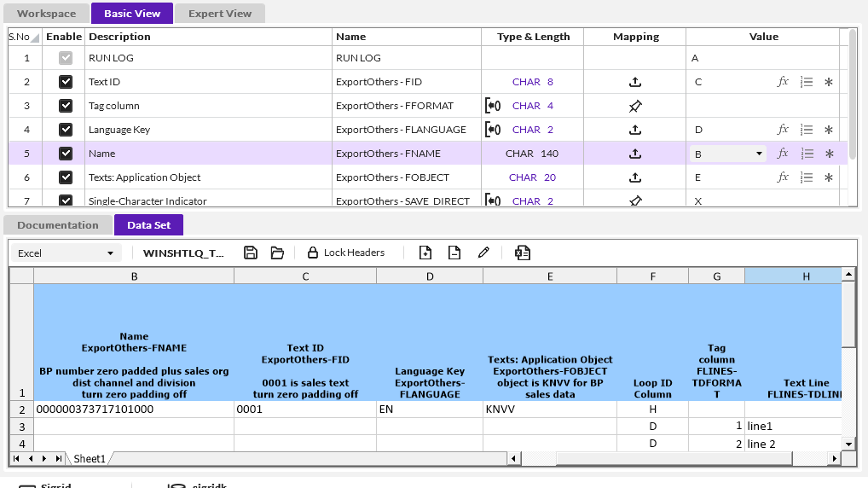
Task: Toggle the Tag column enable checkbox
Action: pyautogui.click(x=65, y=106)
